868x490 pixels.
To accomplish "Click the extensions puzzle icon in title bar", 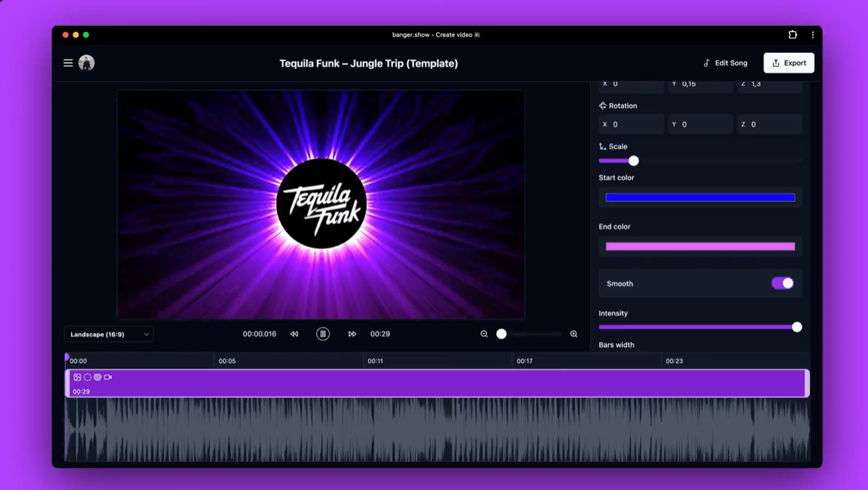I will pos(793,35).
